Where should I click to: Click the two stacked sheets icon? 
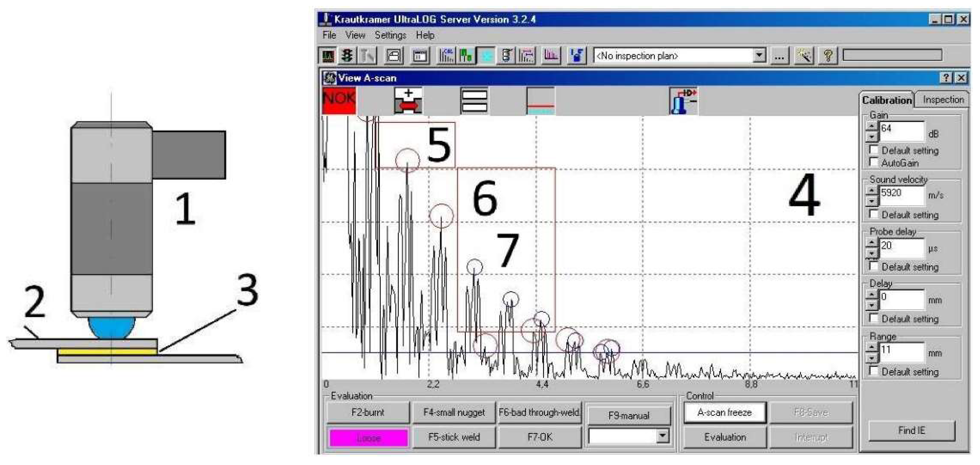tap(474, 100)
